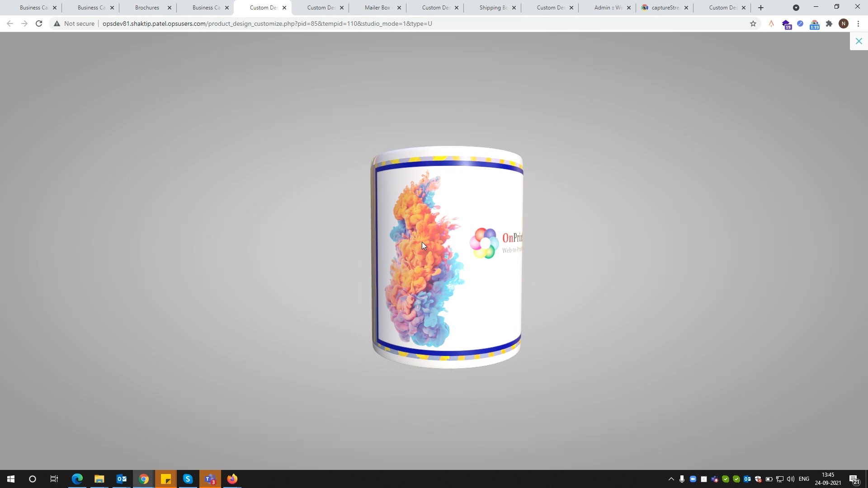Click the 3D mug preview model

447,258
